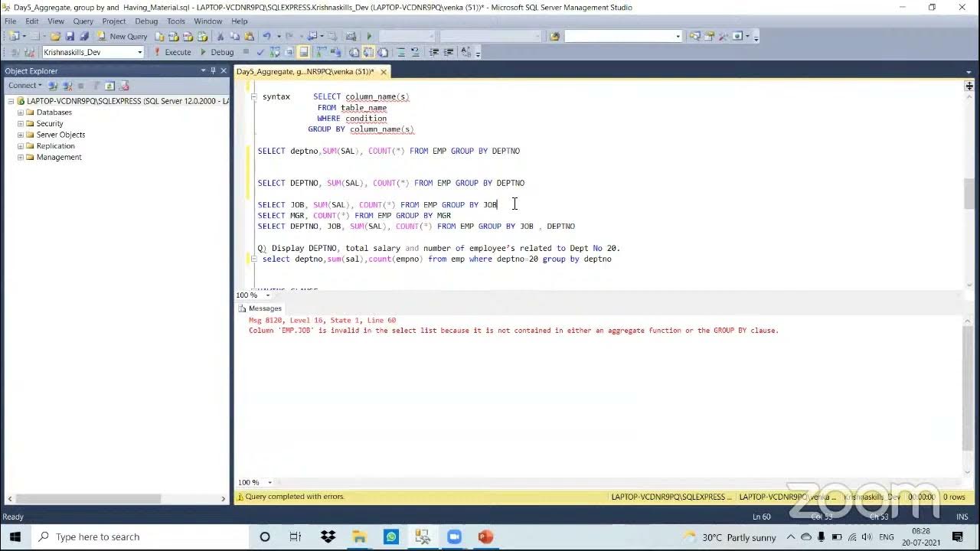Toggle Object Explorer auto-hide pin

pos(214,70)
